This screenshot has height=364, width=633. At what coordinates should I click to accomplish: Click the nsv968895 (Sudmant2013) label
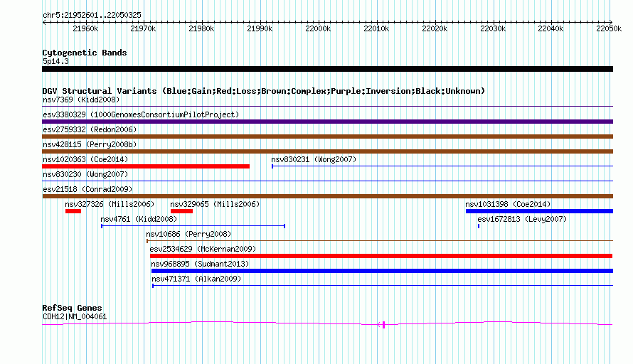click(200, 264)
